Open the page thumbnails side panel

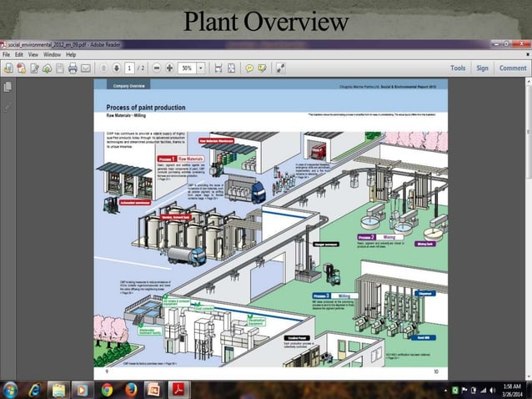tap(8, 87)
